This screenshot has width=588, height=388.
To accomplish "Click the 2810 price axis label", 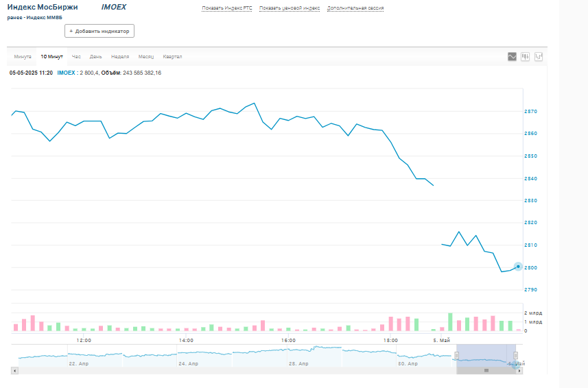I will (x=530, y=245).
